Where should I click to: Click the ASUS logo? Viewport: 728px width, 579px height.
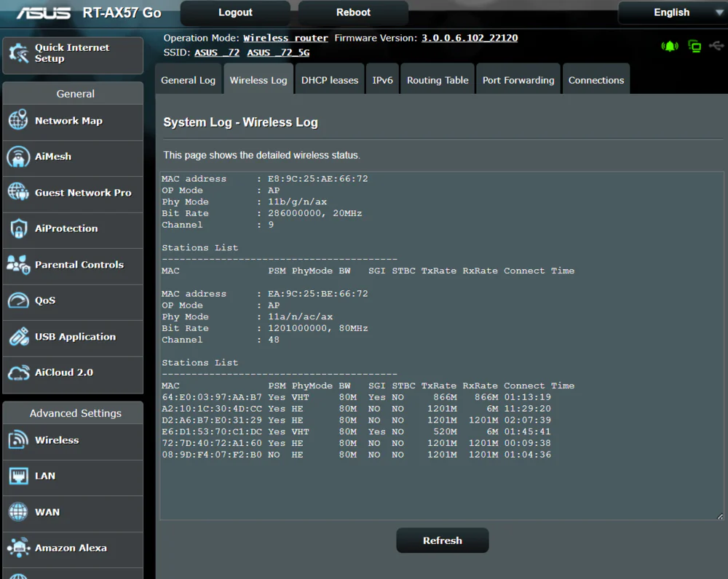pos(44,13)
